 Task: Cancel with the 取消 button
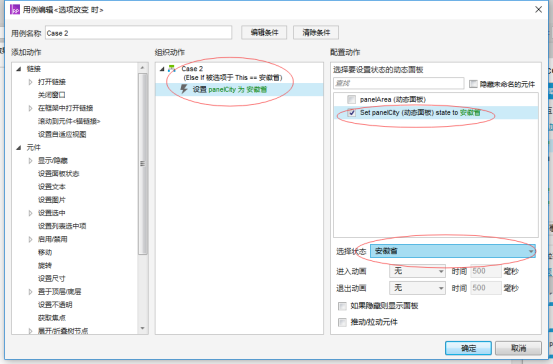(518, 348)
